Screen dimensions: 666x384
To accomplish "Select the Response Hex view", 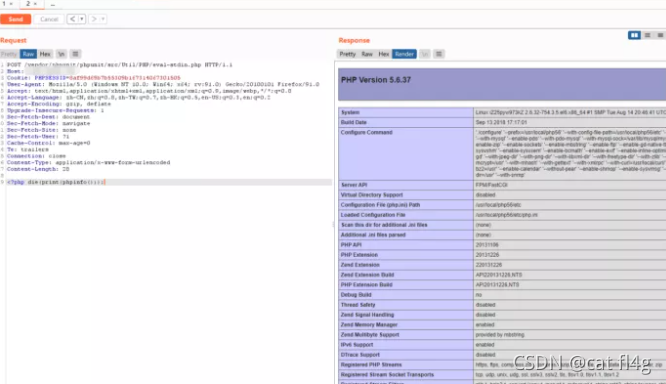I will coord(384,54).
